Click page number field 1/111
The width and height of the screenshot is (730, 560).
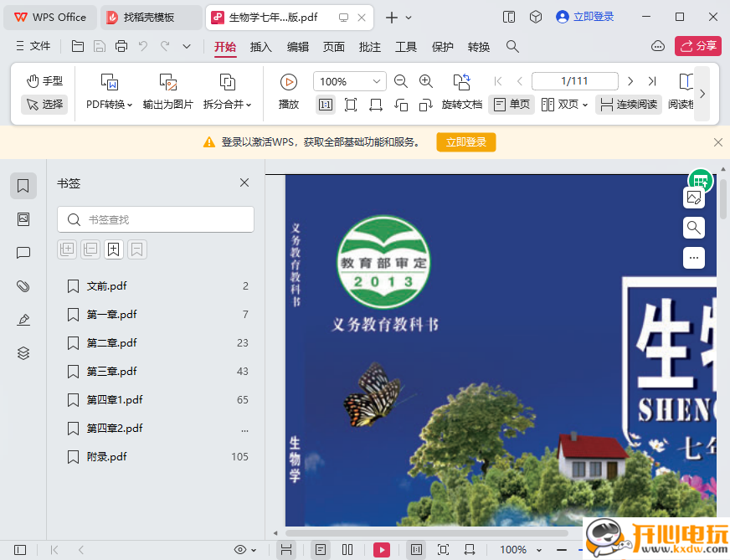pyautogui.click(x=575, y=81)
